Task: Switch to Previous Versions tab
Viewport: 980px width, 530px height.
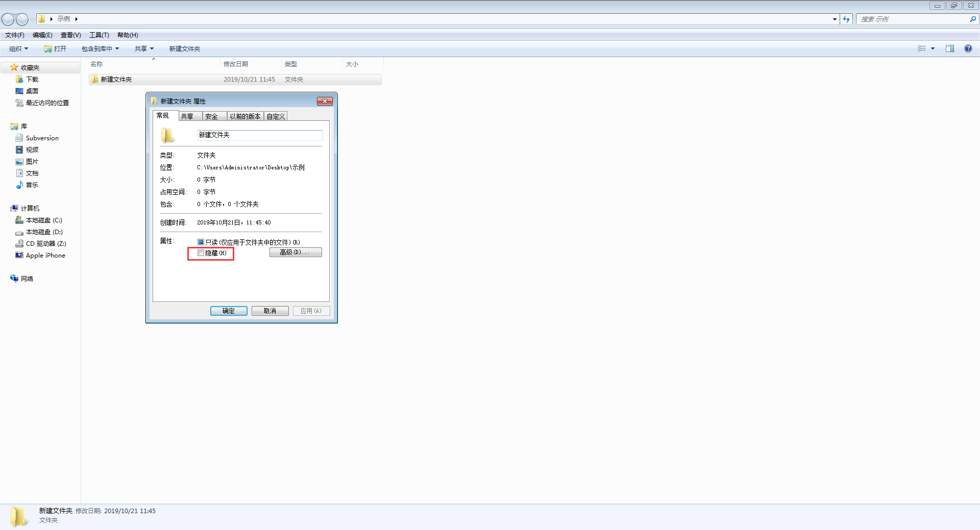Action: [x=246, y=116]
